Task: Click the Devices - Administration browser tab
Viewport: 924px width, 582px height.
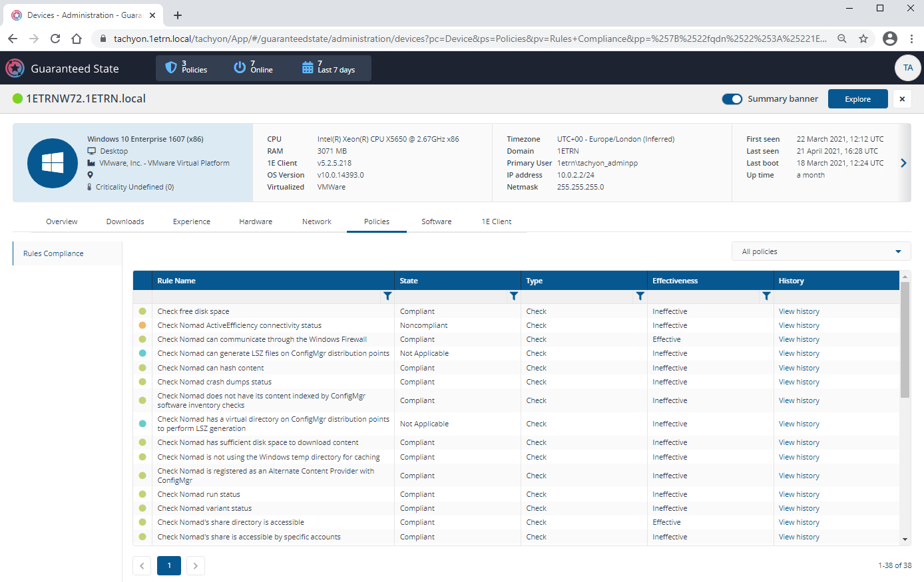Action: pyautogui.click(x=84, y=15)
